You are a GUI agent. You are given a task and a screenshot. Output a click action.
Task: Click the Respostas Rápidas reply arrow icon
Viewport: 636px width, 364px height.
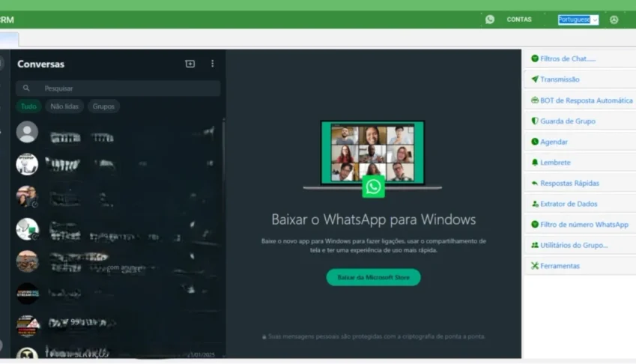click(535, 183)
